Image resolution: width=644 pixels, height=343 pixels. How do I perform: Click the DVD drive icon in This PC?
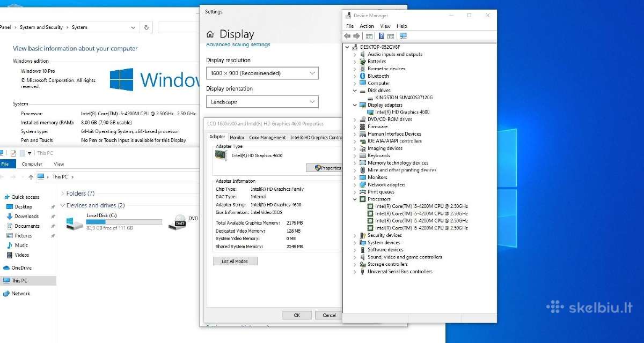[x=177, y=222]
